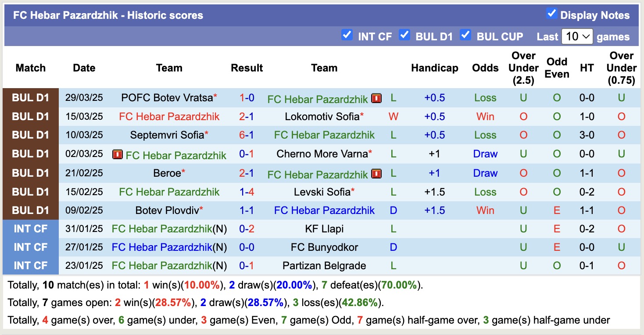
Task: Click the 2-1 score of Beroe match
Action: [247, 173]
